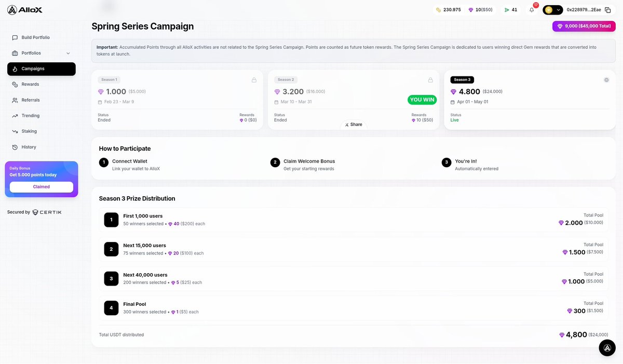The height and width of the screenshot is (364, 623).
Task: Select the Season 3 tag
Action: pos(462,80)
